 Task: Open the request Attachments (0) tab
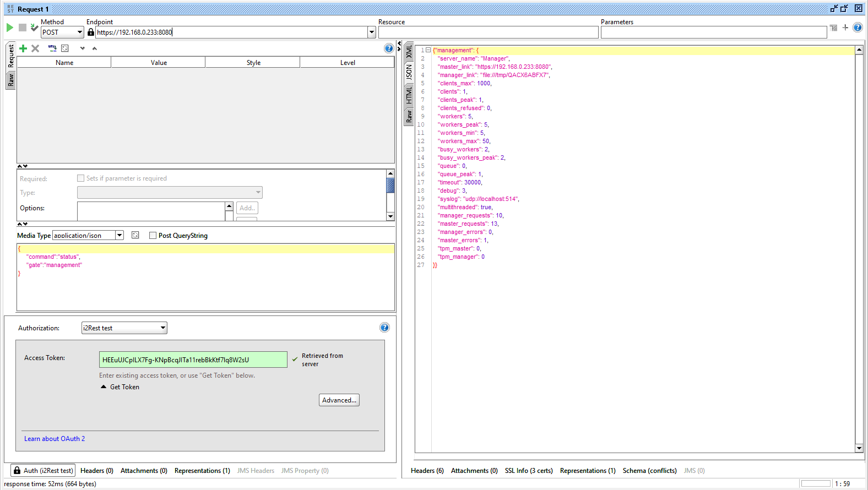coord(144,471)
